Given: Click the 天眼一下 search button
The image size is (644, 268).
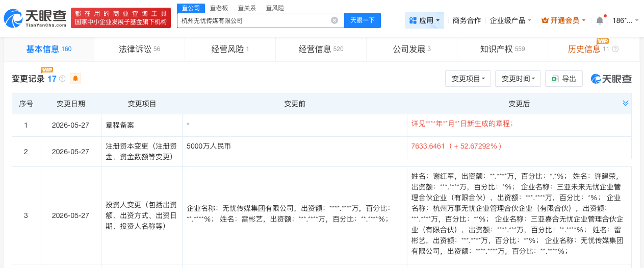Looking at the screenshot, I should tap(363, 20).
